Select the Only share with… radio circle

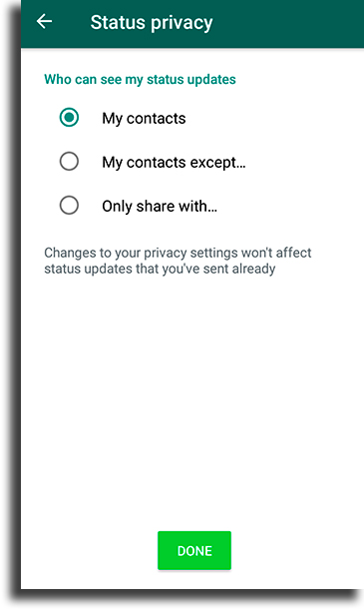pyautogui.click(x=69, y=205)
